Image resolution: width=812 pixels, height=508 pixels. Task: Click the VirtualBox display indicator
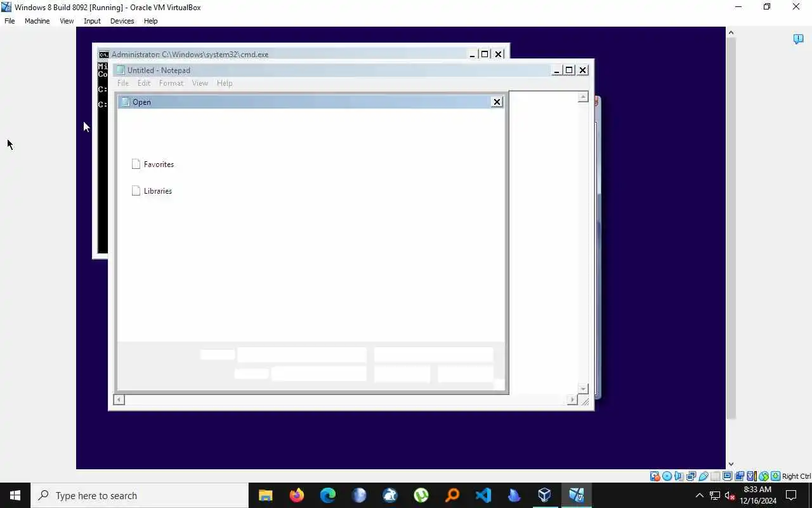(727, 476)
